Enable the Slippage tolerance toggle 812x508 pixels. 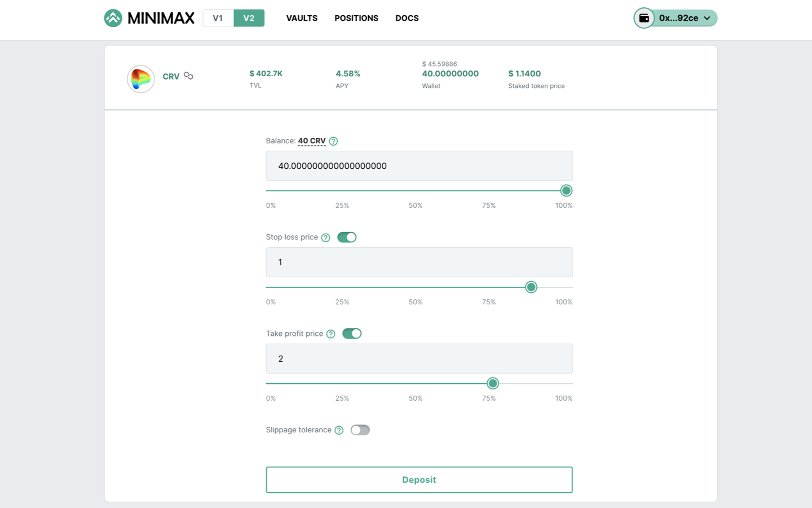click(360, 430)
